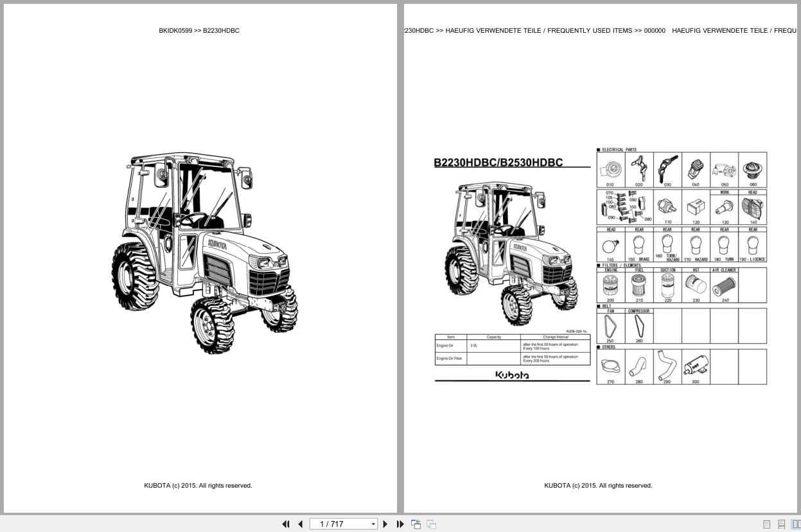This screenshot has width=801, height=532.
Task: Click the key set part 030 illustration
Action: click(667, 170)
